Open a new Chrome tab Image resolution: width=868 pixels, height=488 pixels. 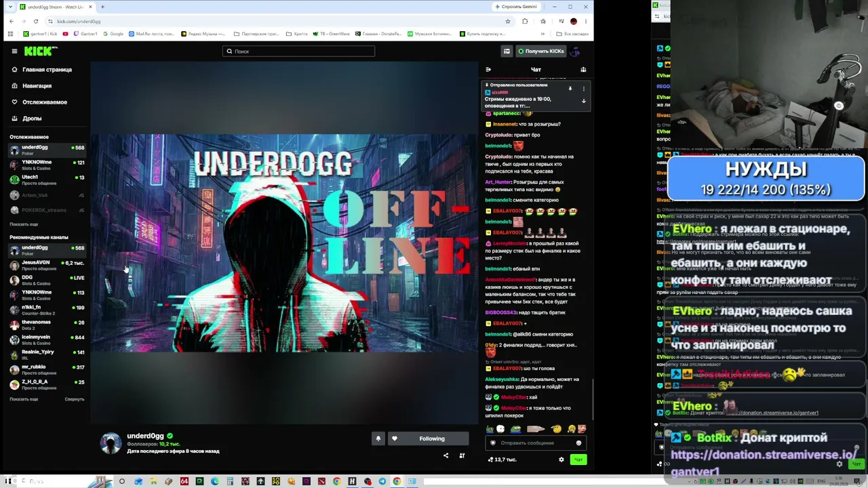[102, 7]
